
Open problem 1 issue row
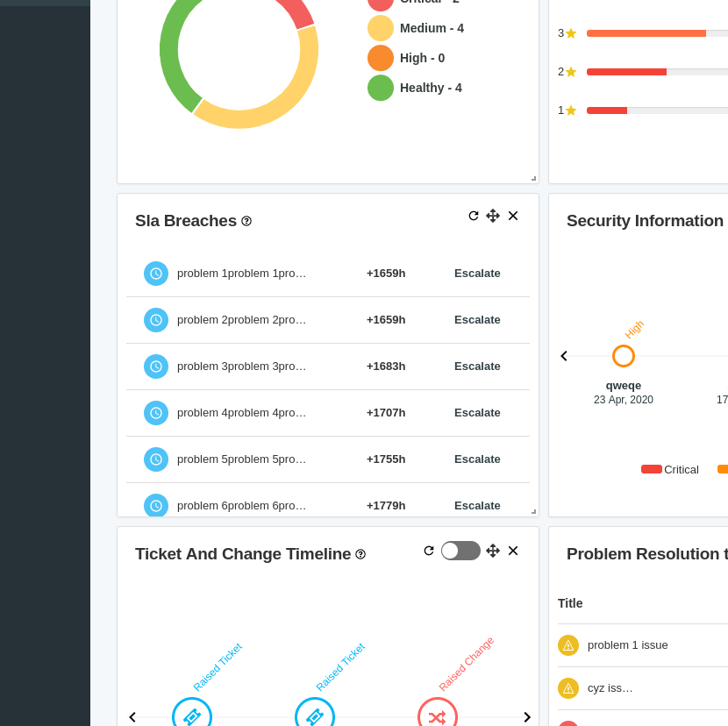643,645
